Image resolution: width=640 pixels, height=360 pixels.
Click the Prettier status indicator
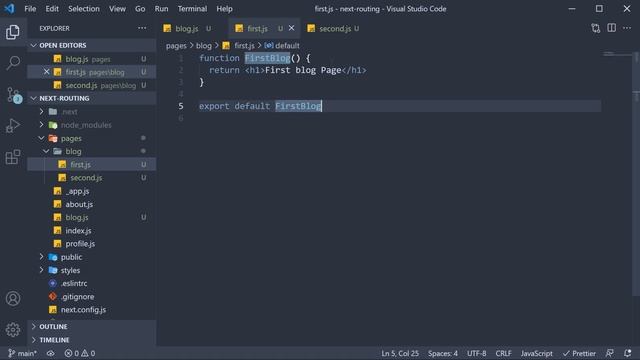[579, 353]
